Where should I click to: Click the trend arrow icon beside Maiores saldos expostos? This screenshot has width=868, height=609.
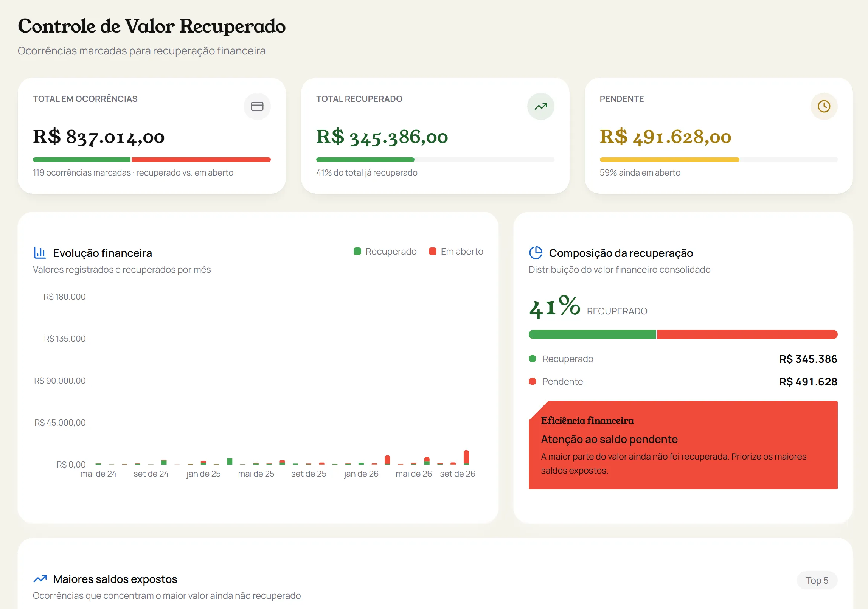pyautogui.click(x=40, y=579)
